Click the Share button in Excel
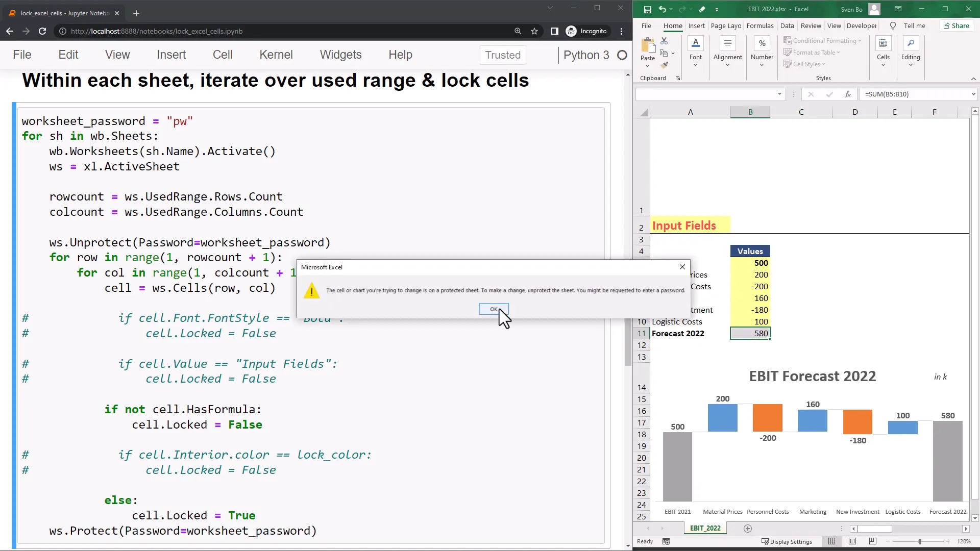980x551 pixels. 957,26
